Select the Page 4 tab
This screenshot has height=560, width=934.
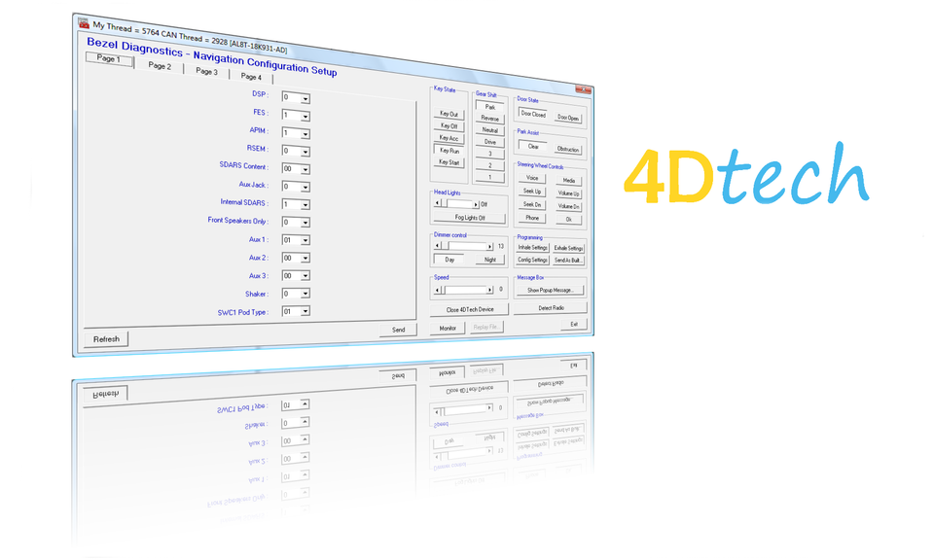click(251, 76)
